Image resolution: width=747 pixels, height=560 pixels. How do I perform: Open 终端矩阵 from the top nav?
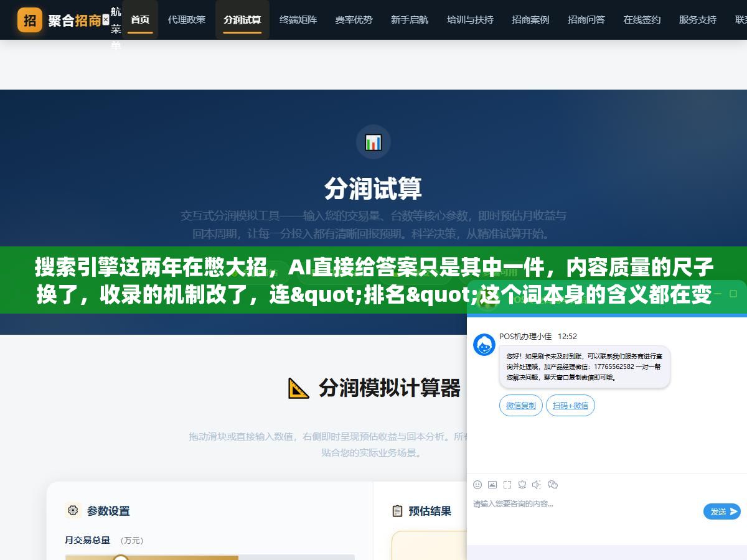tap(298, 19)
